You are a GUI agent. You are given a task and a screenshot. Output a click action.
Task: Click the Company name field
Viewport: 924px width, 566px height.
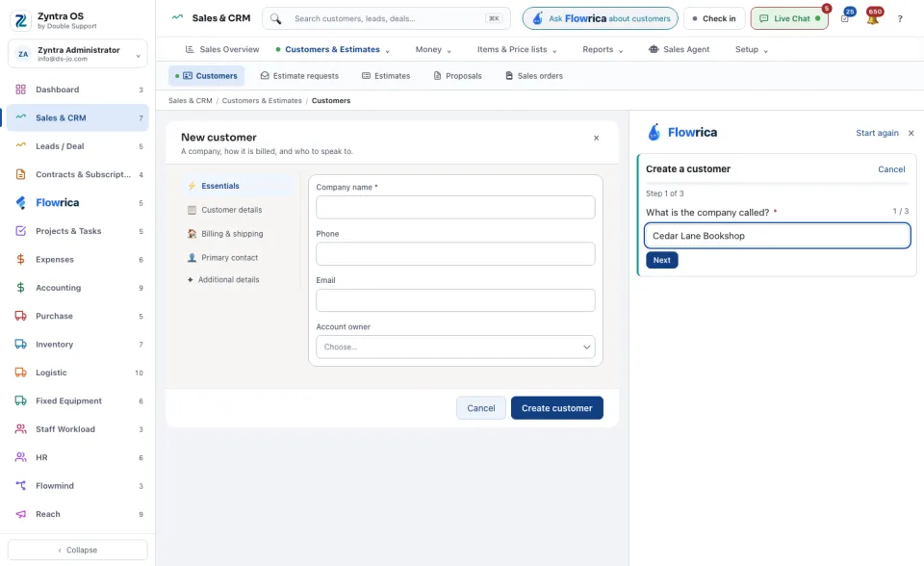tap(455, 208)
